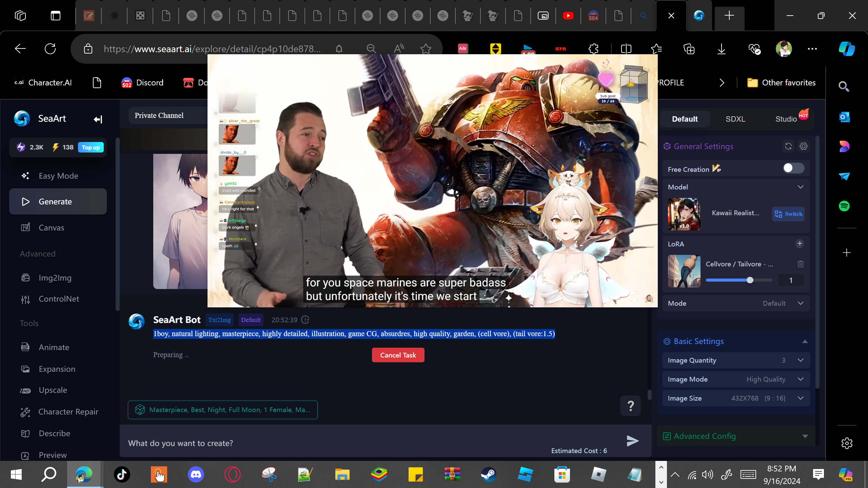This screenshot has height=488, width=868.
Task: Toggle the Free Creation switch
Action: pos(793,168)
